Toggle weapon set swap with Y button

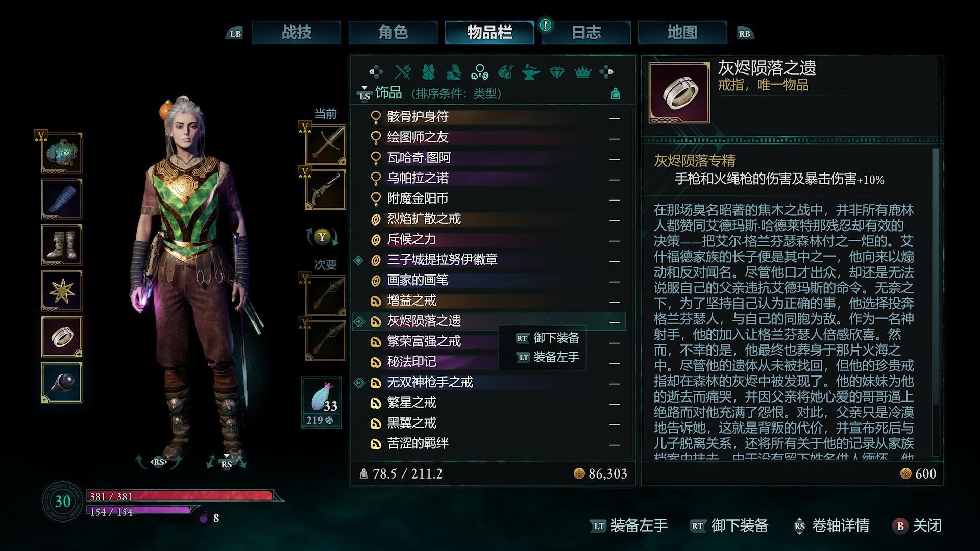(322, 237)
